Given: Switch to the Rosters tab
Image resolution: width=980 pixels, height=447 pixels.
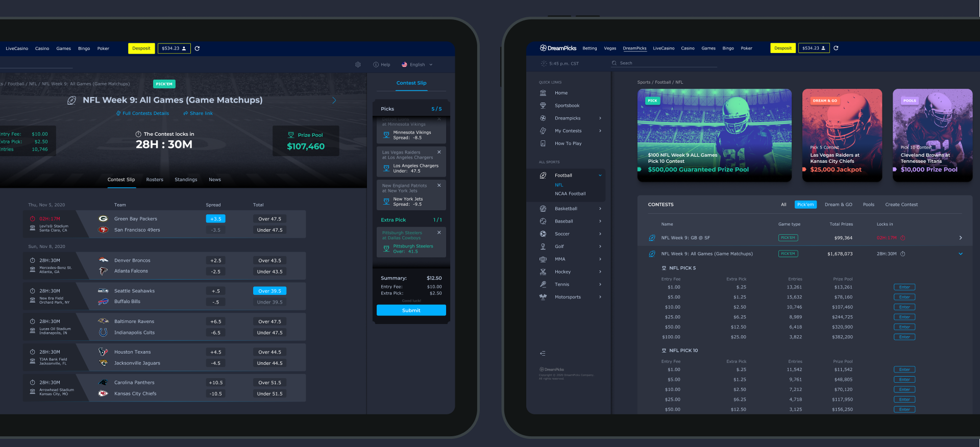Looking at the screenshot, I should click(x=155, y=180).
